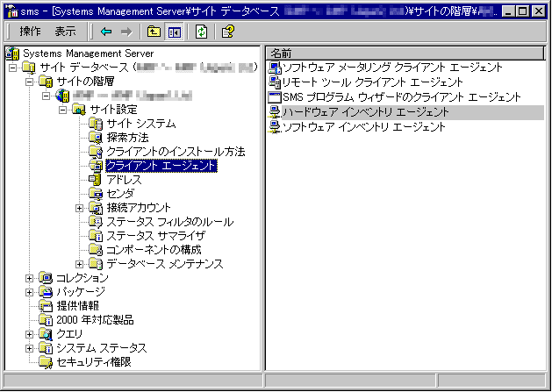Select コンポーネントの構成 label

[154, 249]
